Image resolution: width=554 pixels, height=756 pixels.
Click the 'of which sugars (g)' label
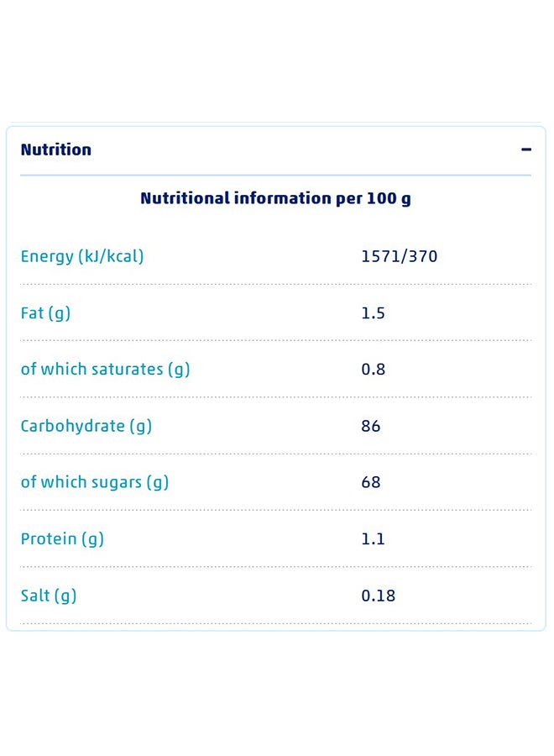coord(95,482)
